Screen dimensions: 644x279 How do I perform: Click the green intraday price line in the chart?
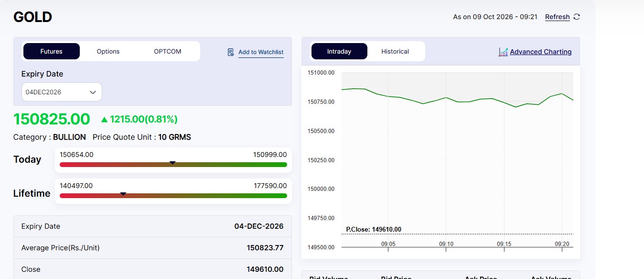[x=457, y=98]
